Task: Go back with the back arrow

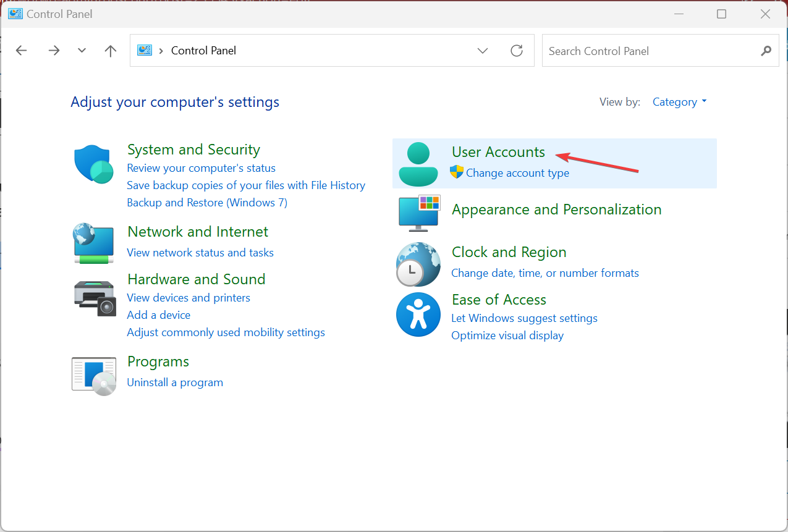Action: click(22, 51)
